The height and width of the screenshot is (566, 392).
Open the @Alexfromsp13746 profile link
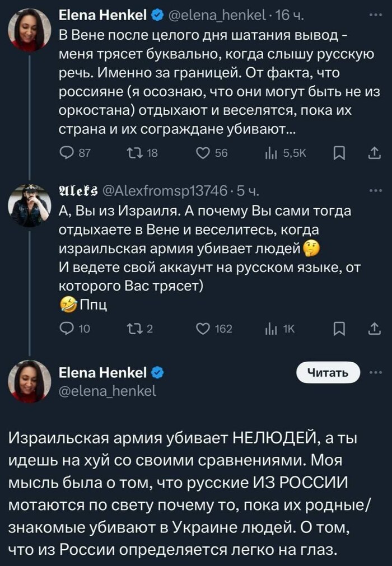163,189
